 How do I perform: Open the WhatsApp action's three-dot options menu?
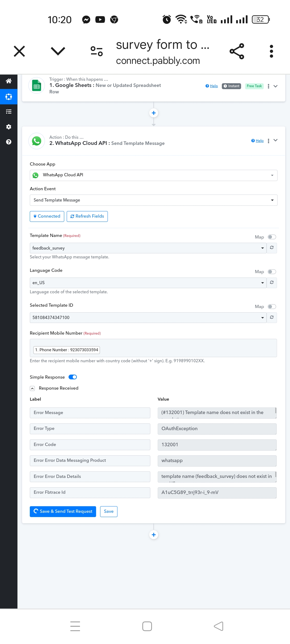click(x=269, y=141)
